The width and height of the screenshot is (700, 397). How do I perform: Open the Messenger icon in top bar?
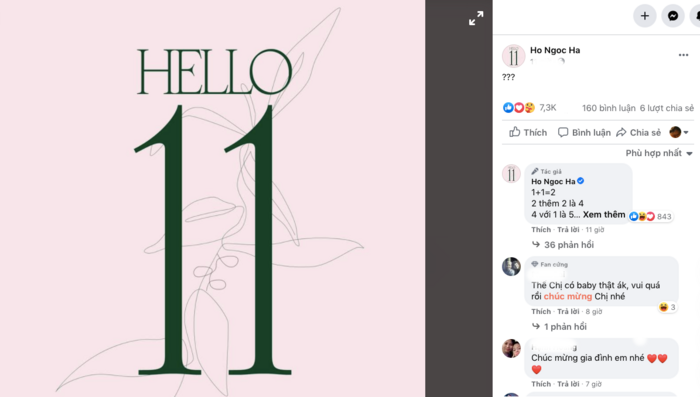point(673,16)
